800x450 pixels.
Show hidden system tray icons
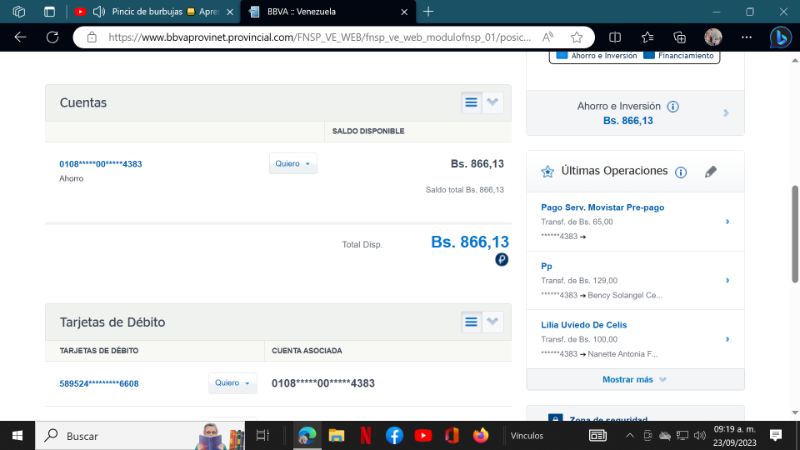click(630, 436)
